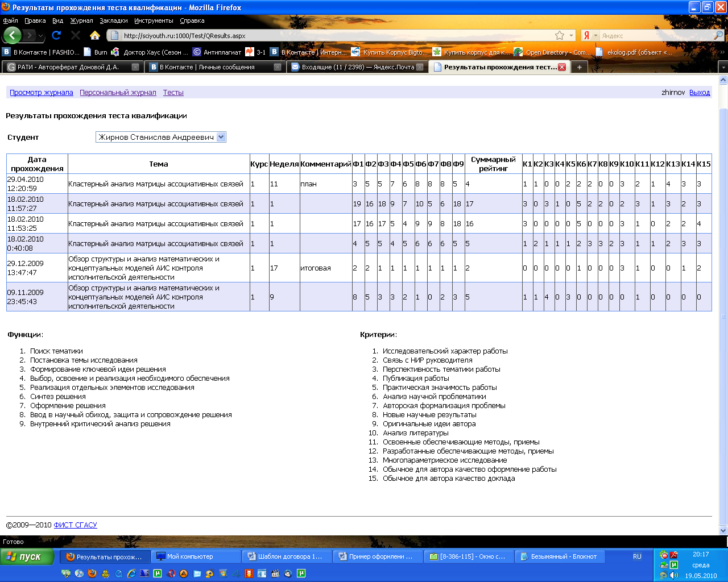
Task: Open the address bar history dropdown
Action: pos(571,35)
